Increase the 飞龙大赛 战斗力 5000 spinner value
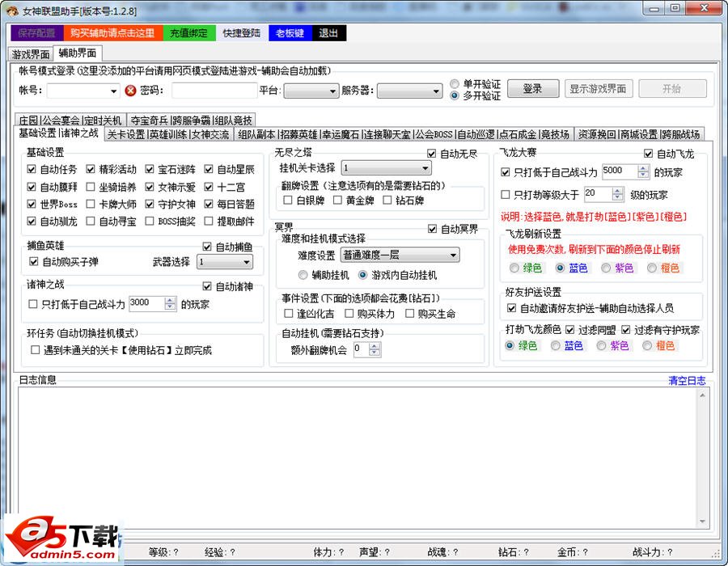 (x=643, y=167)
